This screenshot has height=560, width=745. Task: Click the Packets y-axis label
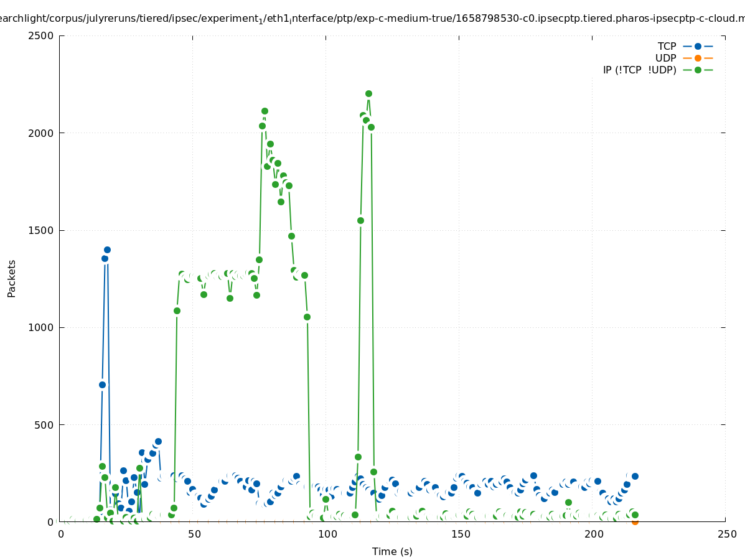coord(12,278)
